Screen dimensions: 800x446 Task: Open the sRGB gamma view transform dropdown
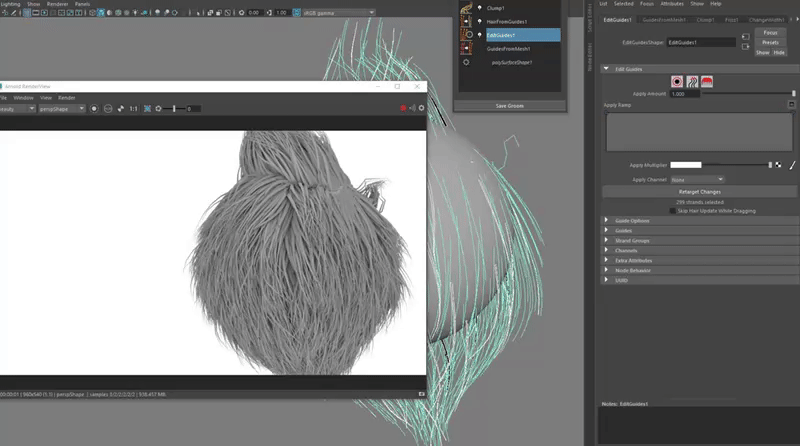coord(339,12)
